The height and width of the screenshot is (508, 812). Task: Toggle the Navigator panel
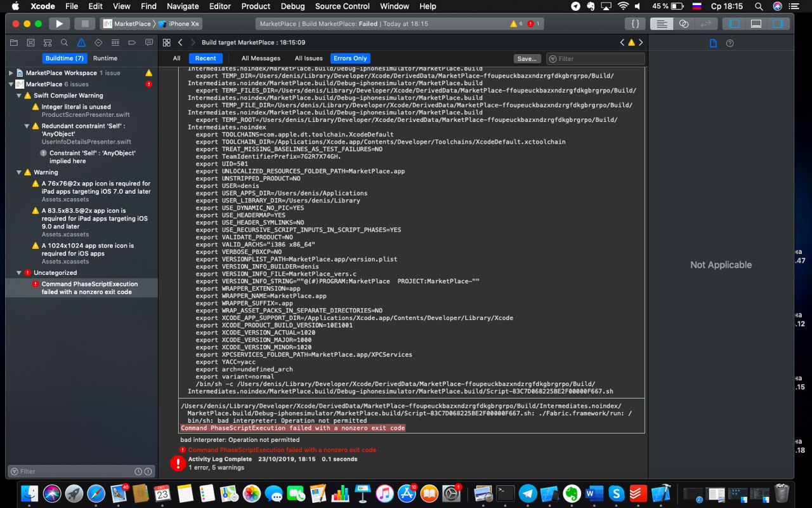coord(734,23)
